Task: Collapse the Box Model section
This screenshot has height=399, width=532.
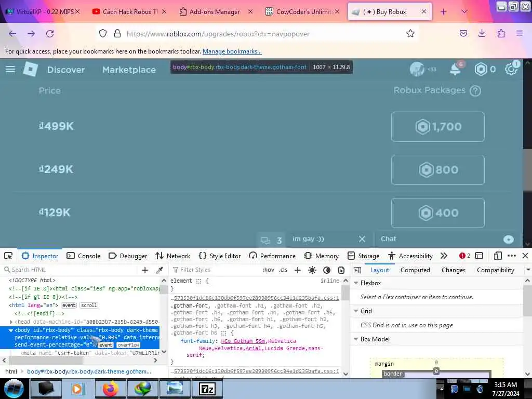Action: pos(356,339)
